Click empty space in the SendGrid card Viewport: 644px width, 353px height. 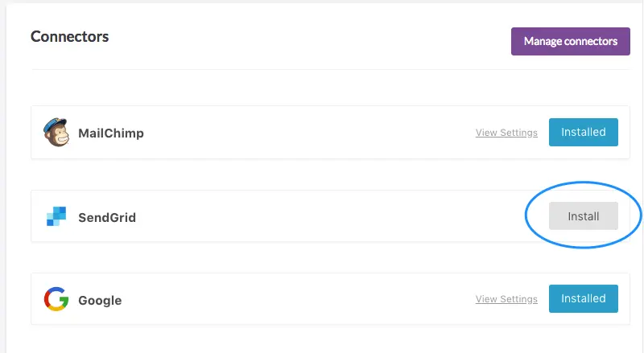tap(322, 217)
